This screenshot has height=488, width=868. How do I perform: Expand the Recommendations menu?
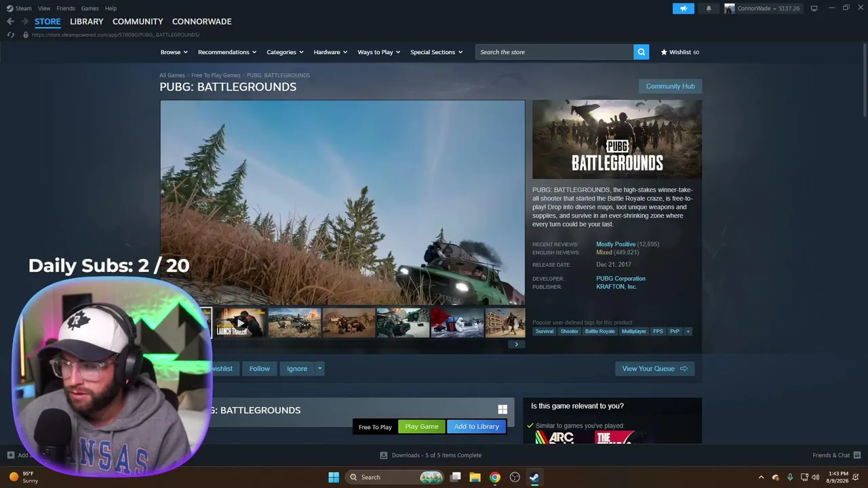tap(227, 52)
